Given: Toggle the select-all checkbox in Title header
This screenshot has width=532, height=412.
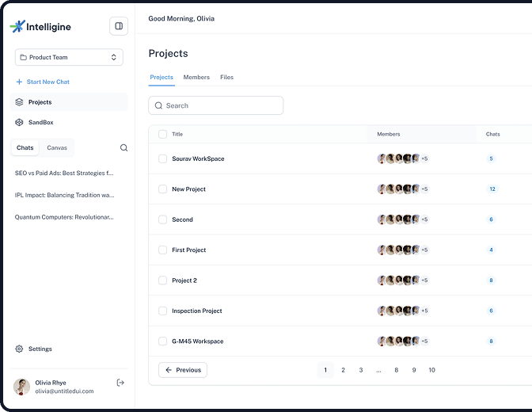Looking at the screenshot, I should [x=163, y=134].
